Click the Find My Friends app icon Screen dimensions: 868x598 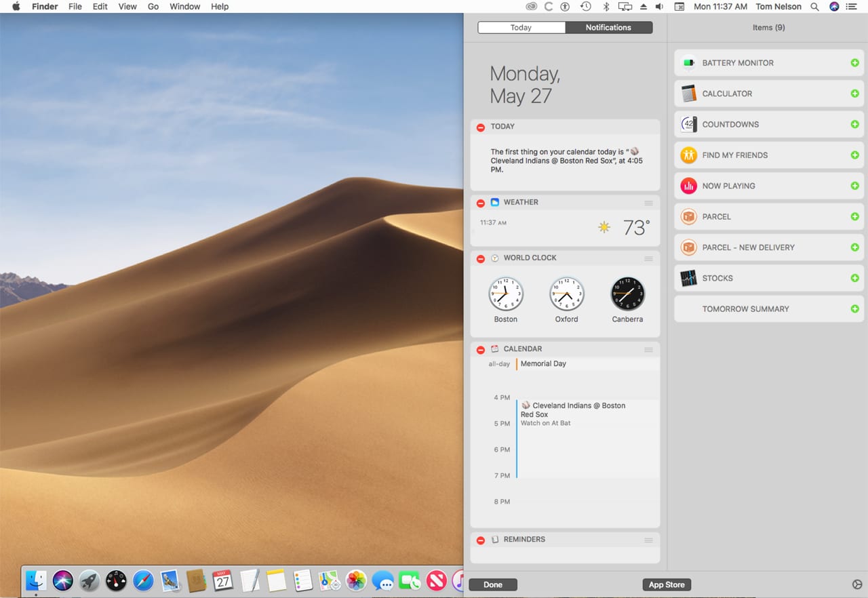click(x=688, y=155)
